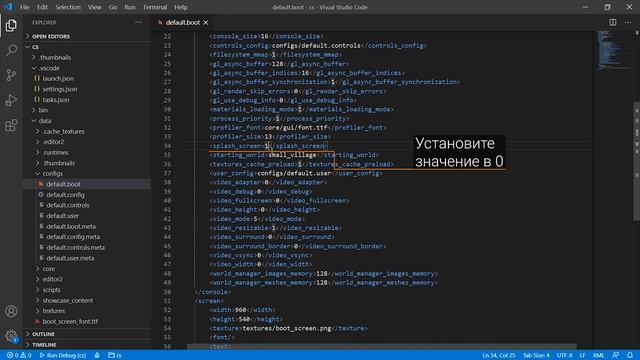
Task: Click UTF-8 encoding indicator
Action: tap(564, 355)
